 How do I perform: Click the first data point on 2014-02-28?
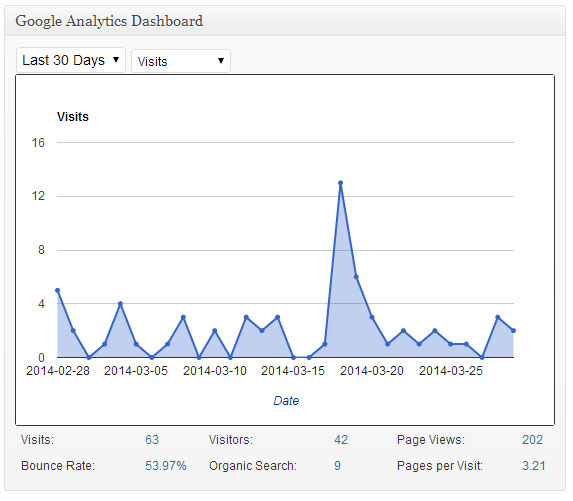coord(58,291)
